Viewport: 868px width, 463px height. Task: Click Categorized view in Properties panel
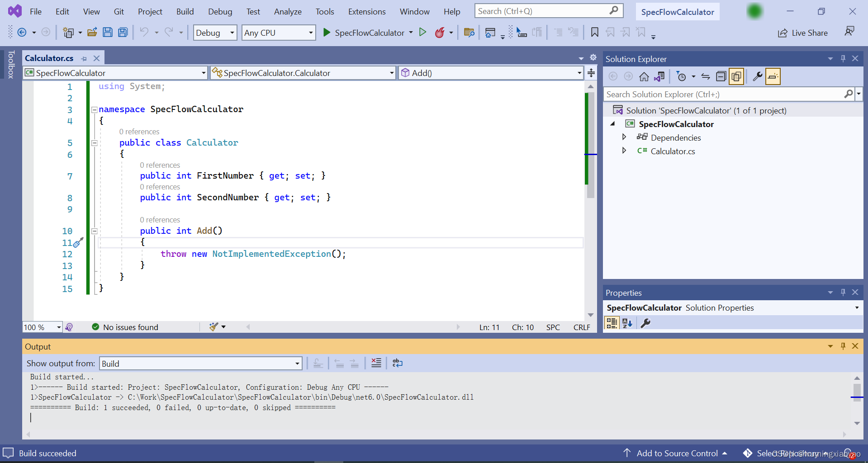[x=612, y=323]
